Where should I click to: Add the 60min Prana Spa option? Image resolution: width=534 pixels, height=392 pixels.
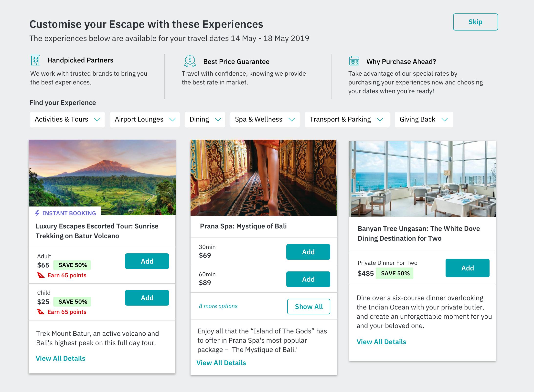coord(308,279)
